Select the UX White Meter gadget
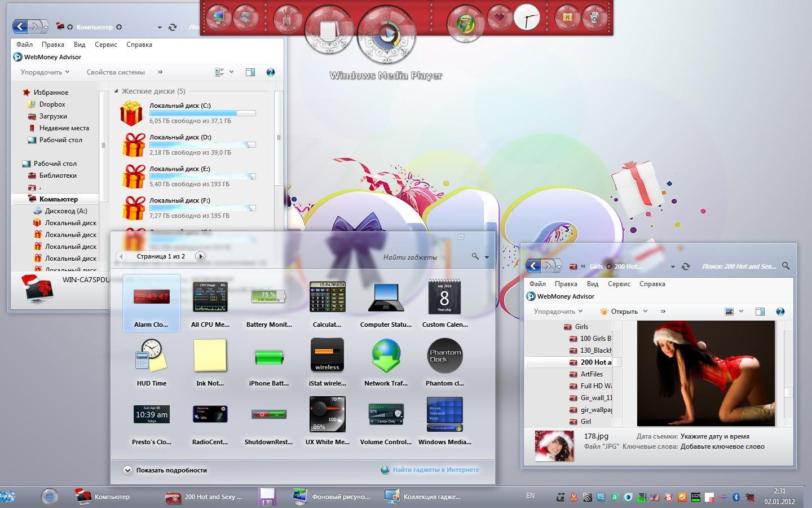This screenshot has width=812, height=508. point(327,421)
